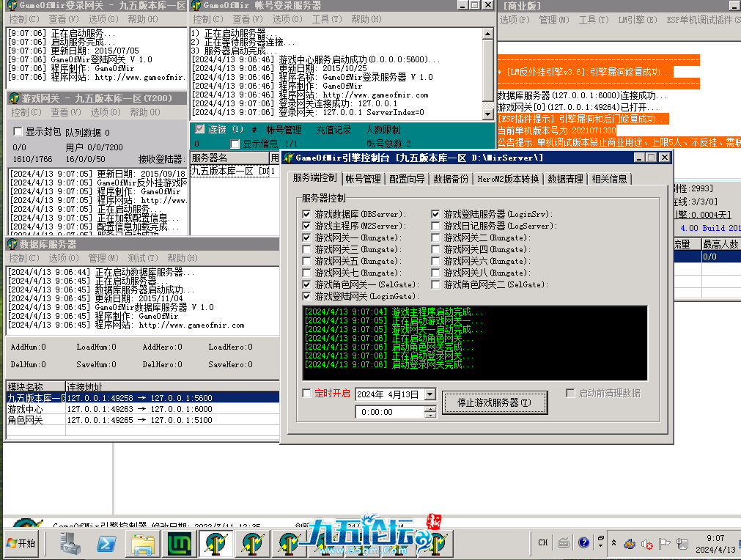Open the HeroM2版本转换 tab
Viewport: 741px width, 560px height.
[508, 179]
